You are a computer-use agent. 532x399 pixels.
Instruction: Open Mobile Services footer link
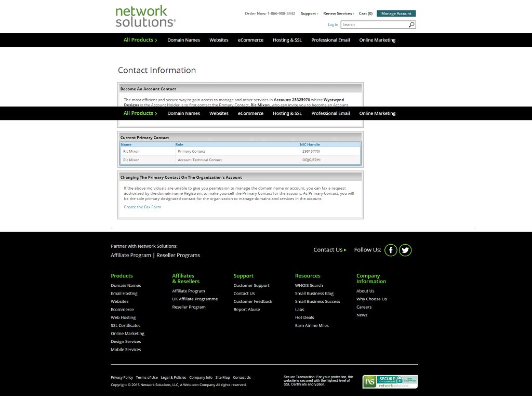pyautogui.click(x=126, y=350)
